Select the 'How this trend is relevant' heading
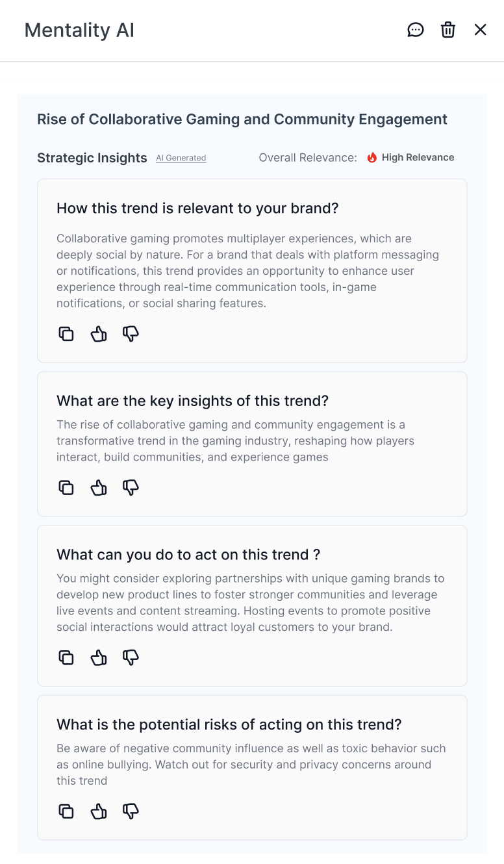The image size is (504, 864). (x=197, y=209)
